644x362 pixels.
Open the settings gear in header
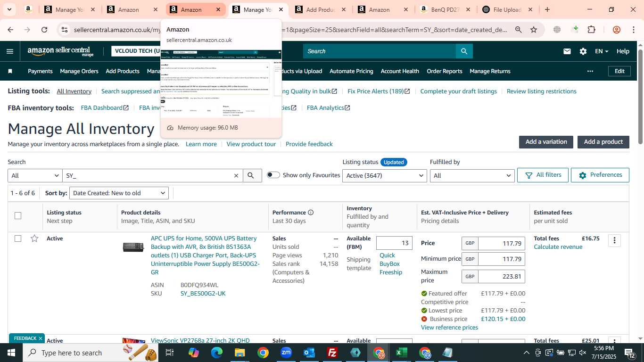583,51
